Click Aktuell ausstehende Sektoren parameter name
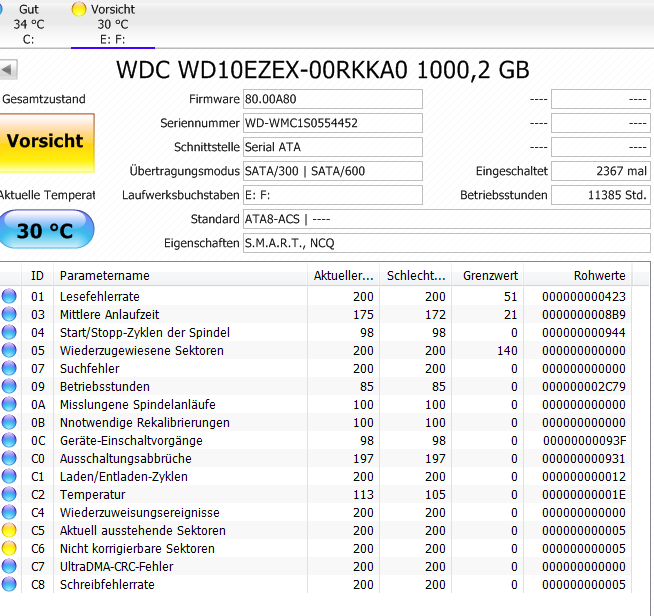This screenshot has height=616, width=654. [x=143, y=531]
